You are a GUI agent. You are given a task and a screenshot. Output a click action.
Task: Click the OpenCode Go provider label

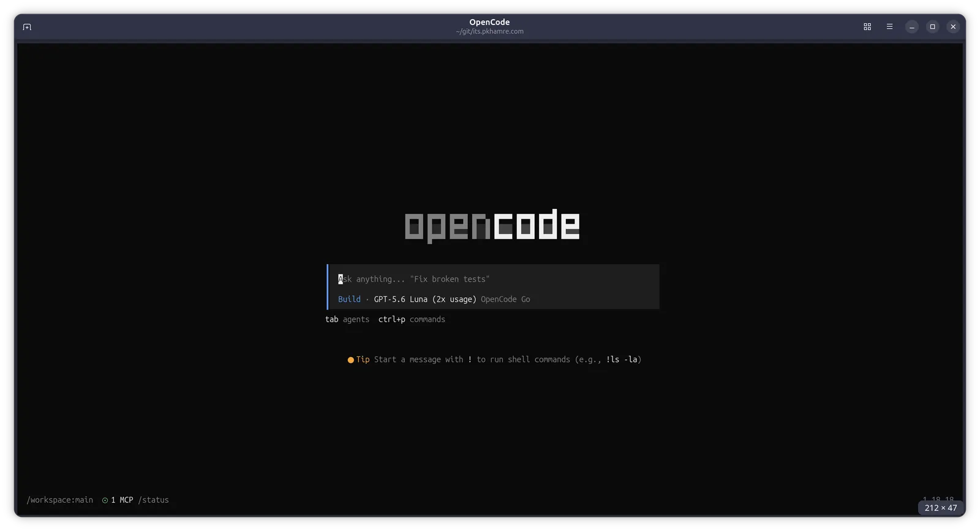pos(505,299)
